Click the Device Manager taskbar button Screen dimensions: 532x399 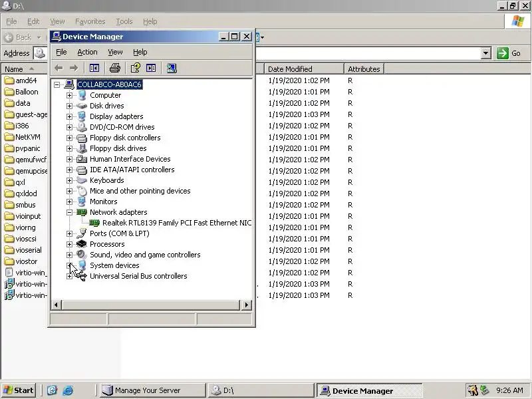pos(370,390)
